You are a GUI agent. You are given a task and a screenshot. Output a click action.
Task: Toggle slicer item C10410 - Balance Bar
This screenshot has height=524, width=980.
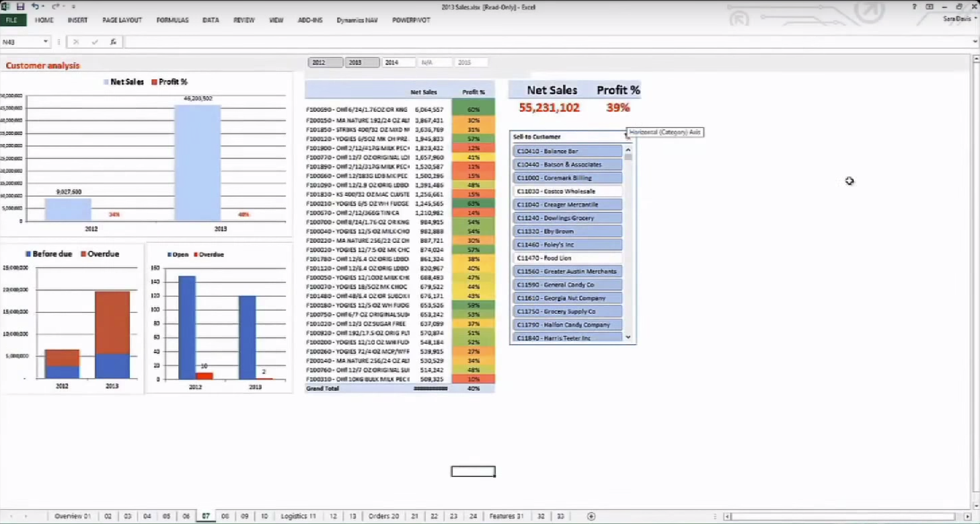(568, 151)
